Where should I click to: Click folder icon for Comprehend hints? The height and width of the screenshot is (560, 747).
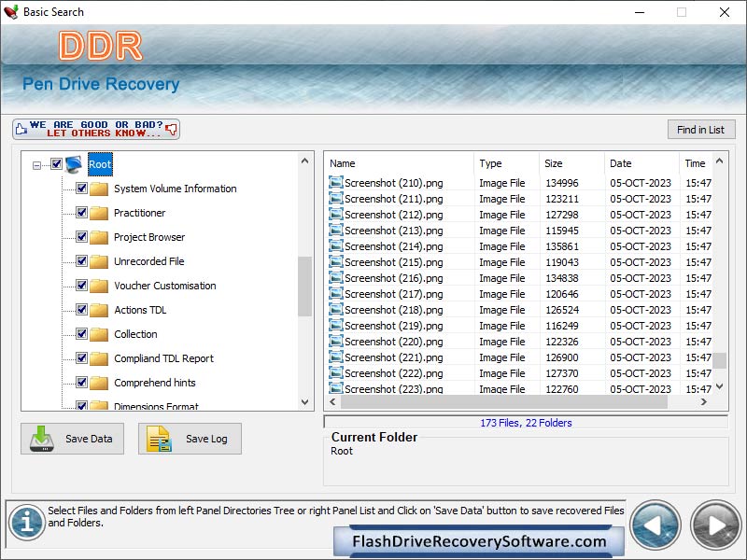[99, 383]
